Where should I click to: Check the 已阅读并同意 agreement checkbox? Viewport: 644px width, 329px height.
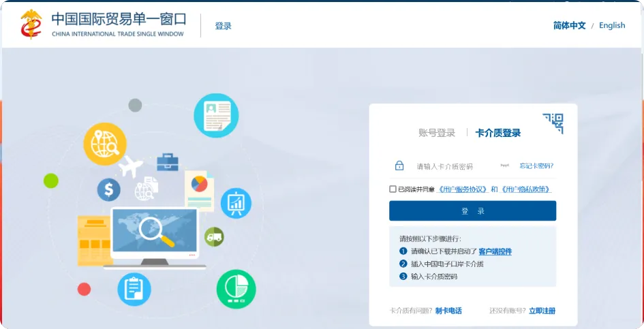(x=393, y=189)
